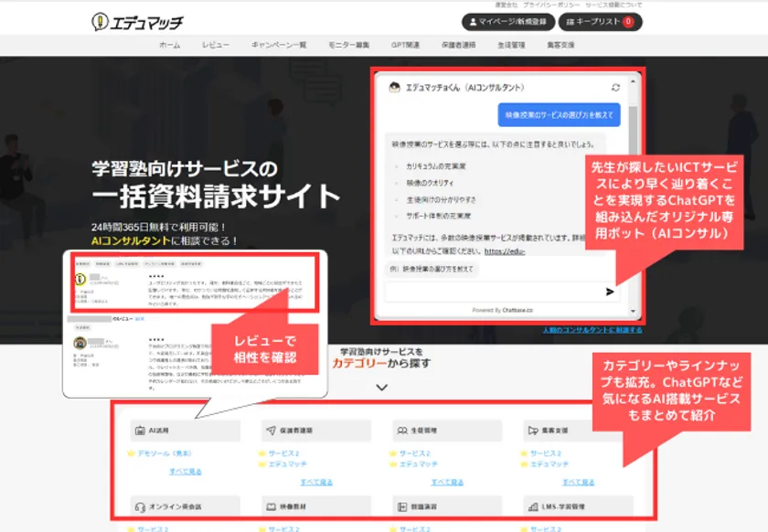Open すべて見る under 生徒管理 category
This screenshot has width=768, height=532.
pos(447,482)
